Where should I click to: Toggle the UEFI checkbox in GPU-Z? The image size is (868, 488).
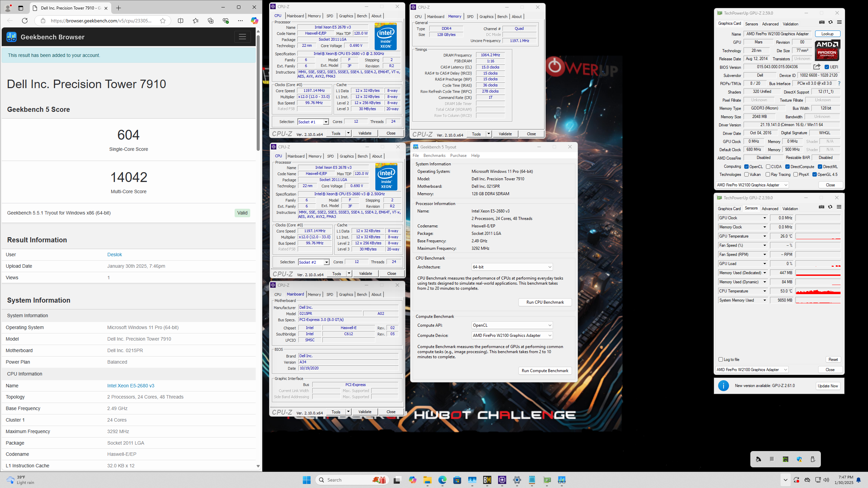click(827, 67)
